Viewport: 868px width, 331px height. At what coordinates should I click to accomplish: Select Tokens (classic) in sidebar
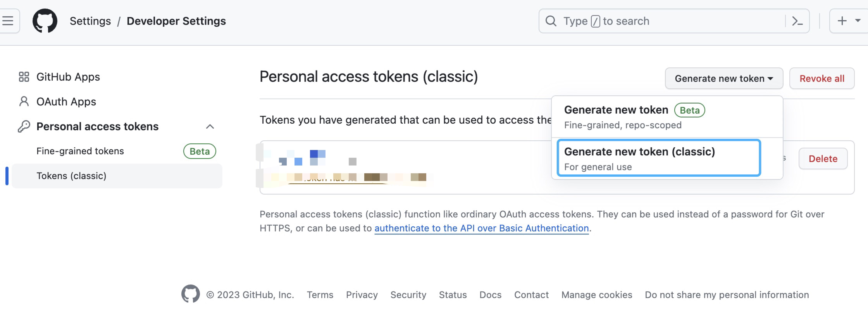[117, 176]
